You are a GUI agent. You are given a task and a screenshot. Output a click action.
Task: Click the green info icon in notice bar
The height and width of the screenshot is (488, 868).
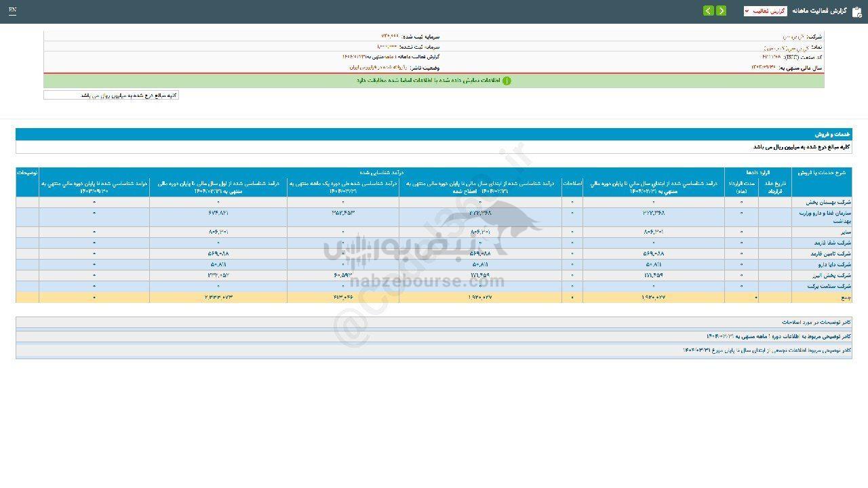tap(507, 81)
